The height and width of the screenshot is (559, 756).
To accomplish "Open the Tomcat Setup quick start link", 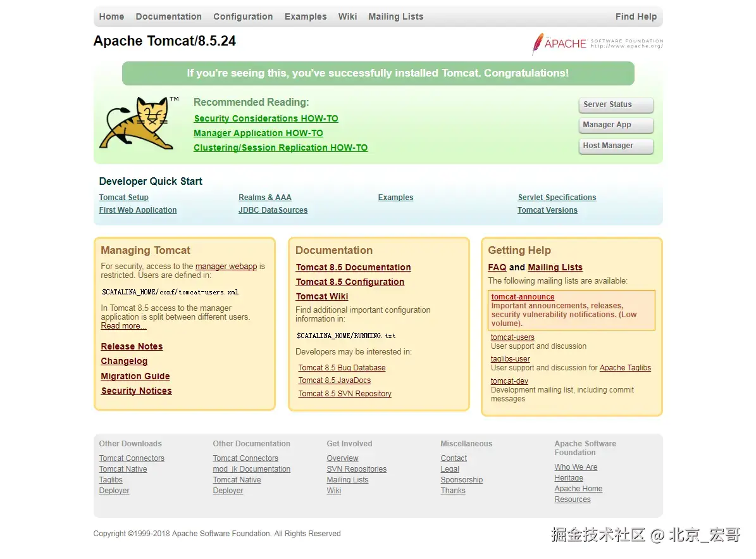I will pyautogui.click(x=124, y=198).
